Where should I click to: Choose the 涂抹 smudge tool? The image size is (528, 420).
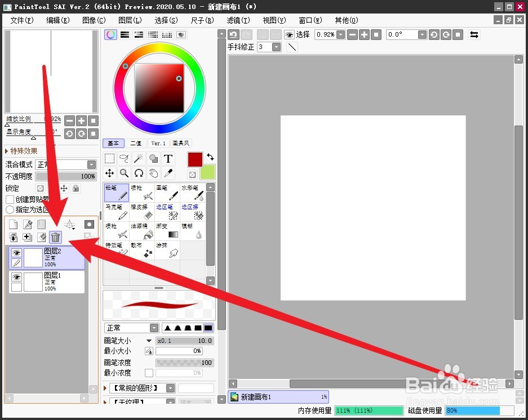tap(167, 250)
